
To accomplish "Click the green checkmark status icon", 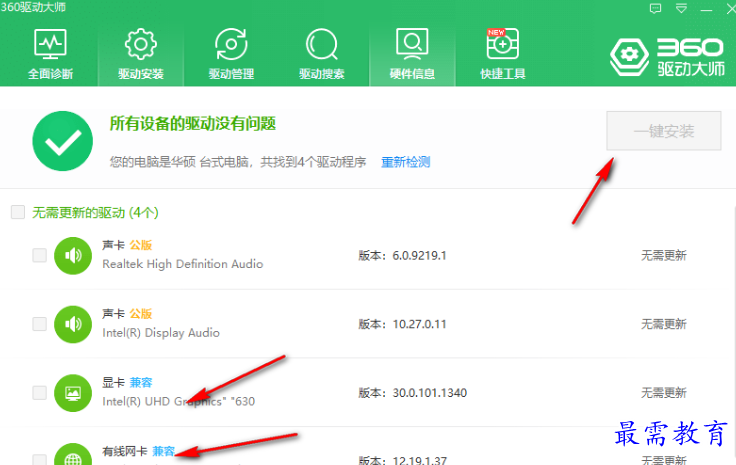I will click(x=62, y=141).
